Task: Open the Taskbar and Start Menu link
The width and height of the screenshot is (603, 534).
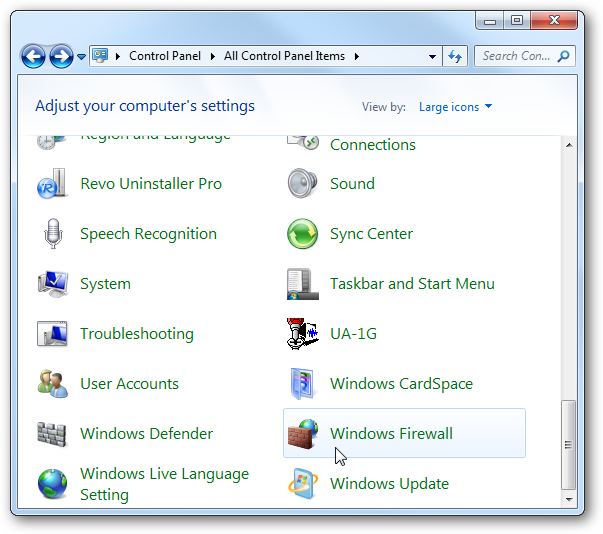Action: coord(412,284)
